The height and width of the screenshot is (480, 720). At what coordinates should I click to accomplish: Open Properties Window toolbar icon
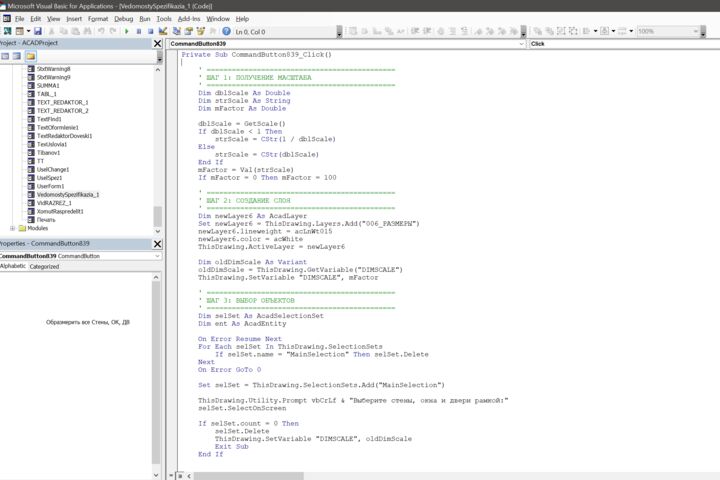pyautogui.click(x=188, y=31)
